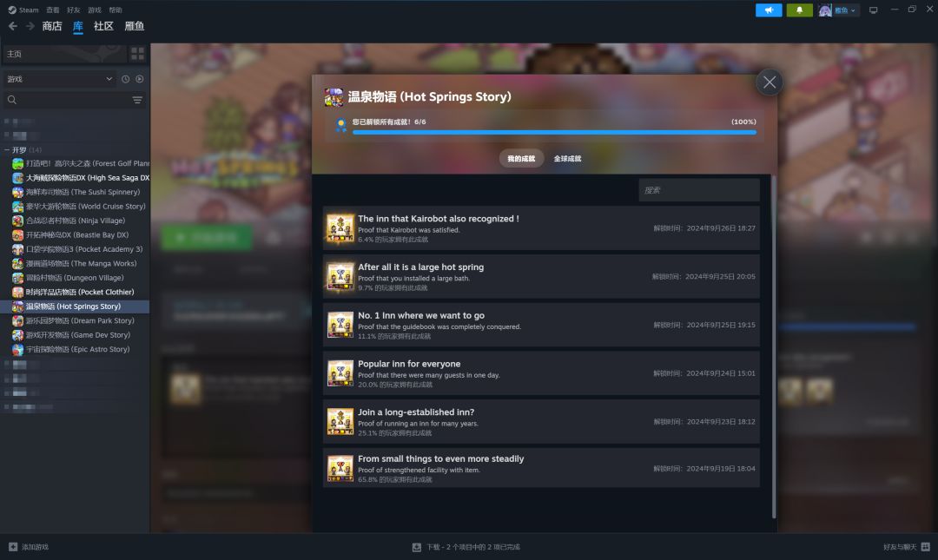938x560 pixels.
Task: Open the user account dropdown menu
Action: tap(839, 10)
